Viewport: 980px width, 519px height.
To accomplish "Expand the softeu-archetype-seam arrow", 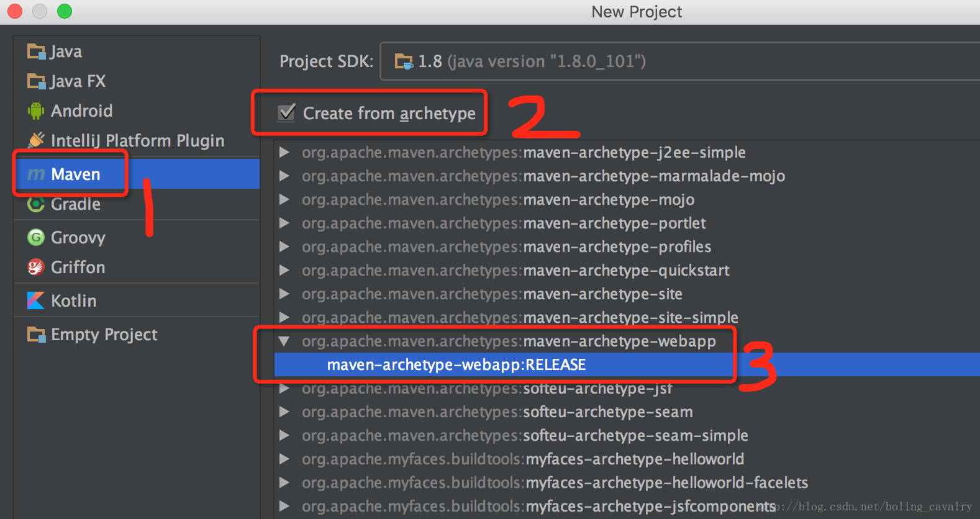I will tap(284, 412).
